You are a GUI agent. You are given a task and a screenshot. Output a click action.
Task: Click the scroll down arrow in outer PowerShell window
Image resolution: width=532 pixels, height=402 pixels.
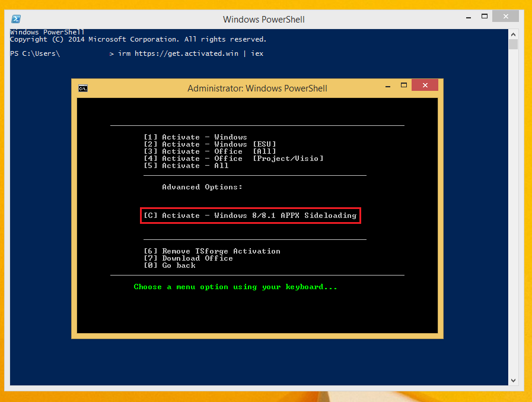514,381
